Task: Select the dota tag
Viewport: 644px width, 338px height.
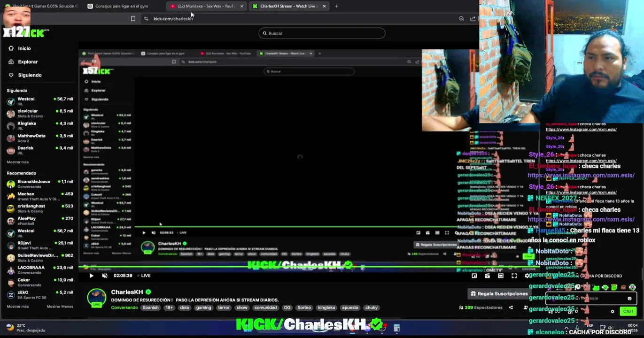Action: [185, 307]
